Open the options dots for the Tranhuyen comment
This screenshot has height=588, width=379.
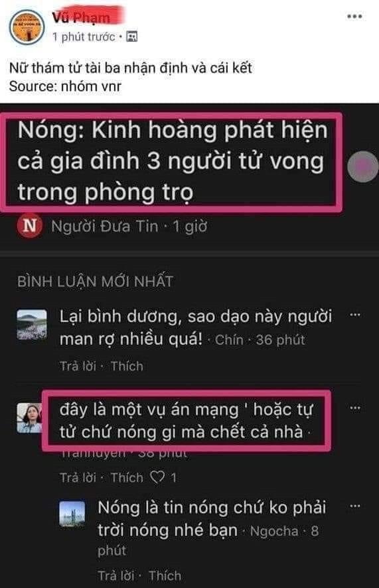(355, 408)
